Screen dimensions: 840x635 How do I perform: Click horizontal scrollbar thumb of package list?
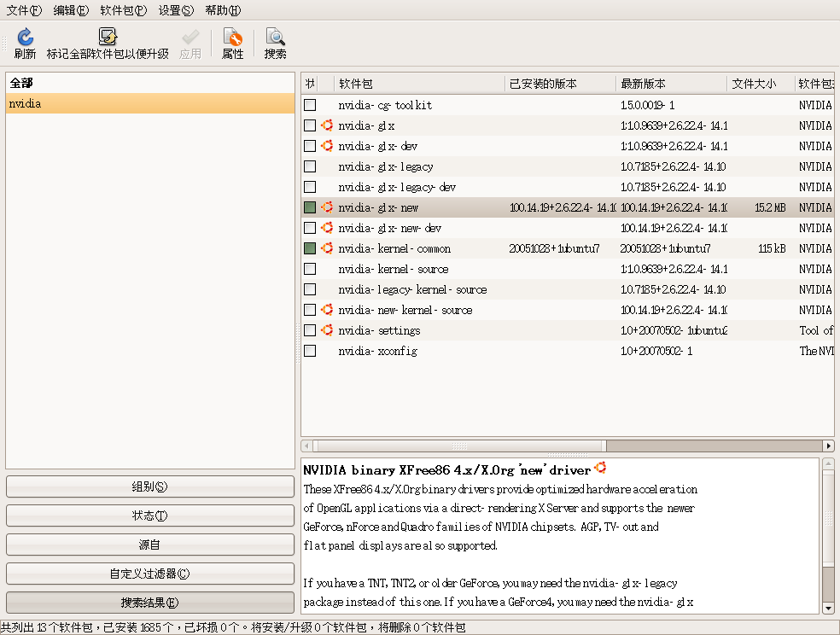[459, 446]
